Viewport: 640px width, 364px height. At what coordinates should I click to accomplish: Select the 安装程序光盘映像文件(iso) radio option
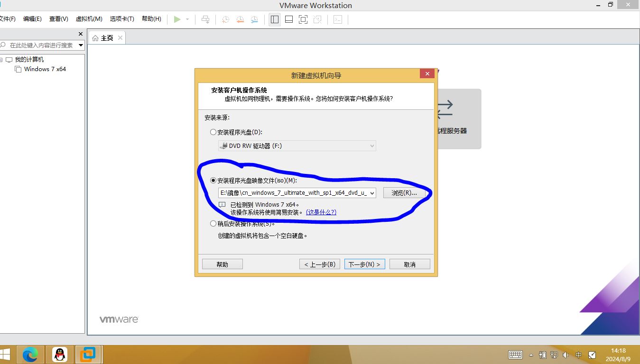(213, 181)
